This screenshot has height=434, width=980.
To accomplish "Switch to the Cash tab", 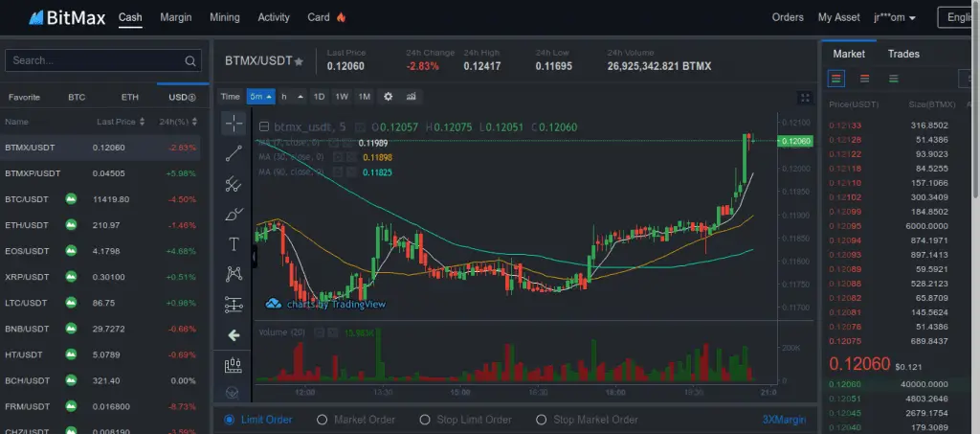I will click(x=130, y=17).
